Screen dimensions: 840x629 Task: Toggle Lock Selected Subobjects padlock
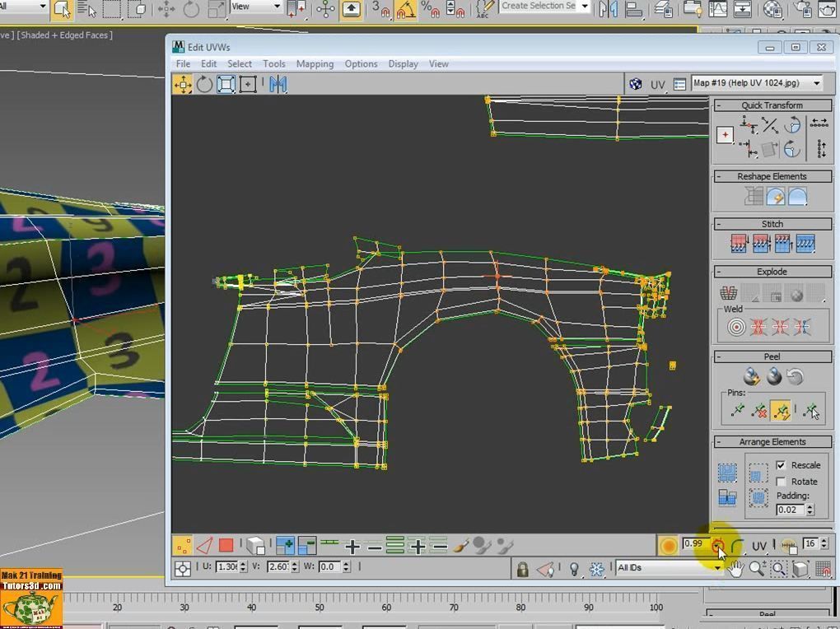click(x=522, y=568)
